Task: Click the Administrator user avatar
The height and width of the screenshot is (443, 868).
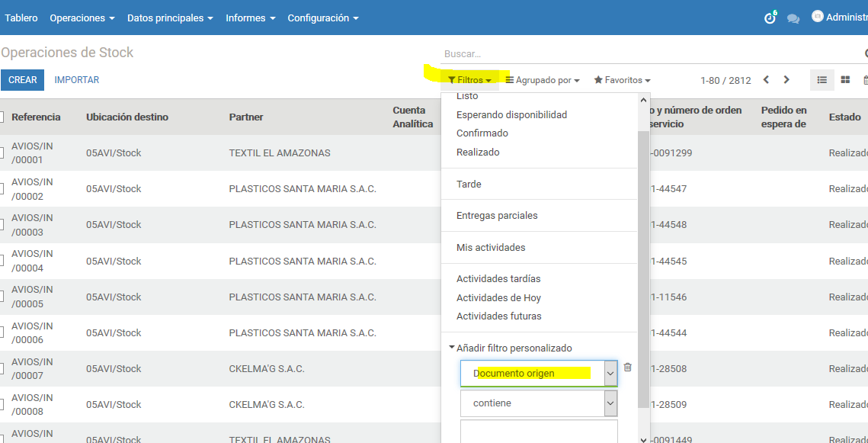Action: tap(818, 17)
